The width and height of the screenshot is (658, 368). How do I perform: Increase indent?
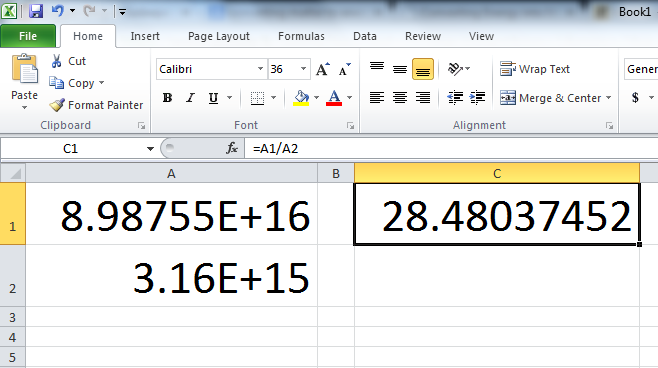pyautogui.click(x=477, y=98)
